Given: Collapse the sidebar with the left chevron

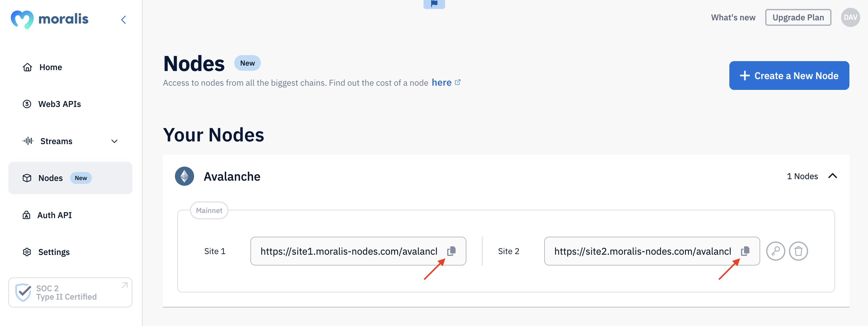Looking at the screenshot, I should tap(123, 20).
